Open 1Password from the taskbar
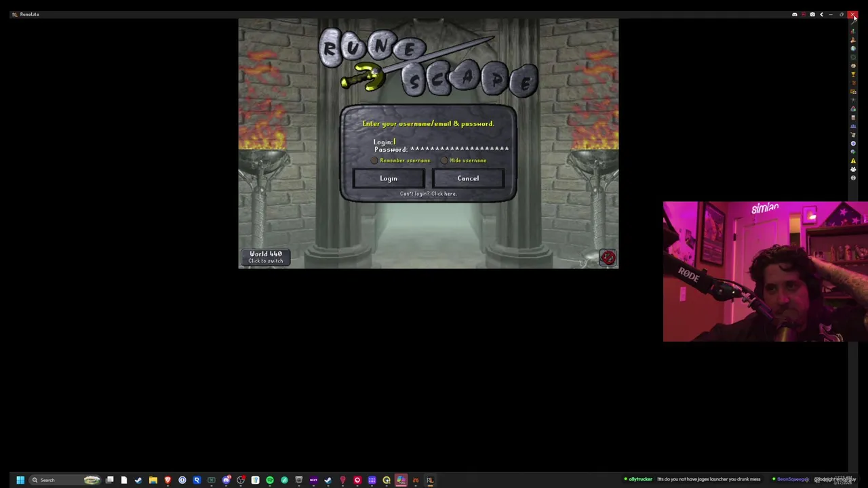 point(182,480)
